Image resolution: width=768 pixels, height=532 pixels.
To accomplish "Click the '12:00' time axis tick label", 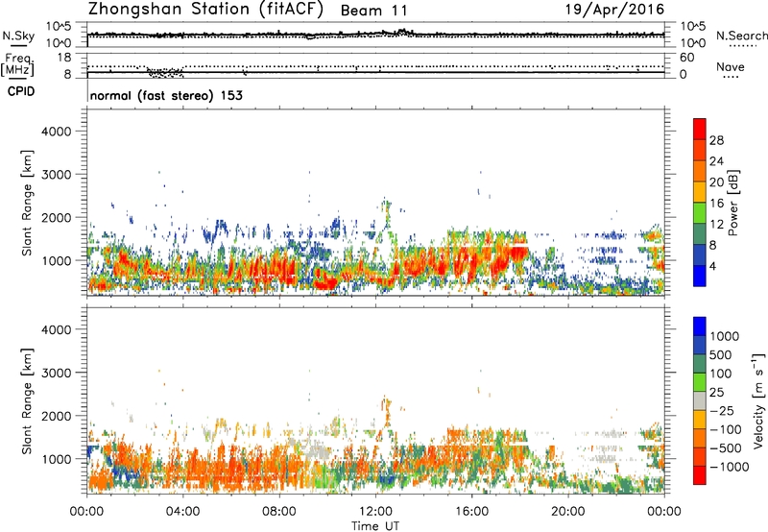I will tap(375, 512).
